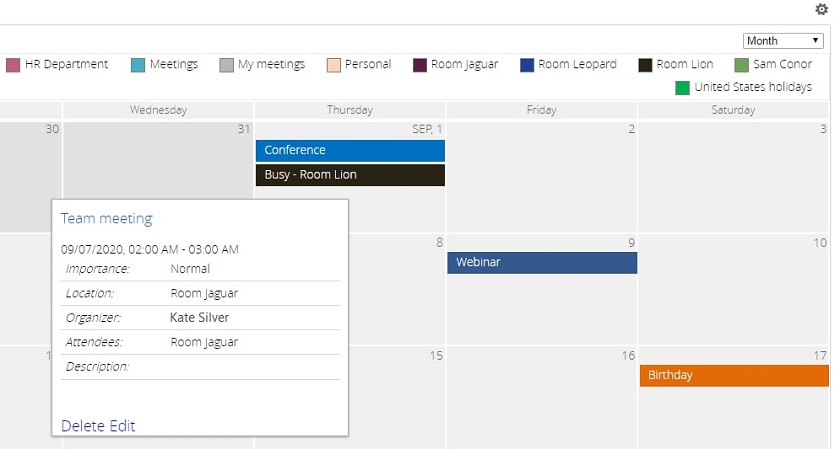
Task: Open the Birthday event
Action: click(x=734, y=375)
